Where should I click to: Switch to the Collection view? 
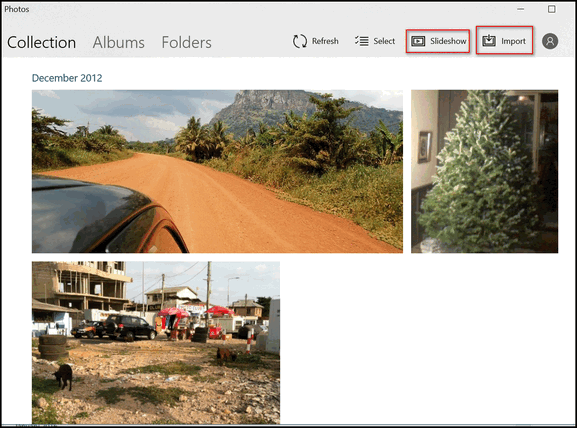[42, 42]
